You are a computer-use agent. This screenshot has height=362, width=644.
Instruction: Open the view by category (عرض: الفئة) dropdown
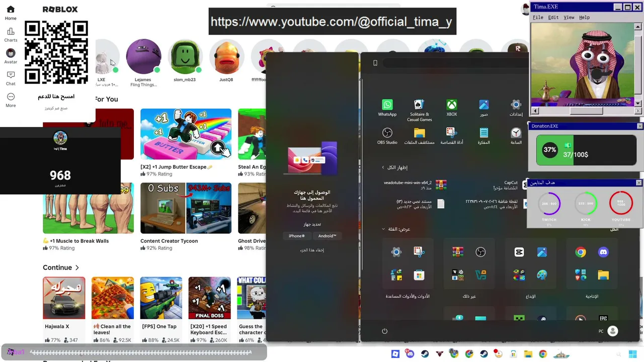[x=396, y=229]
